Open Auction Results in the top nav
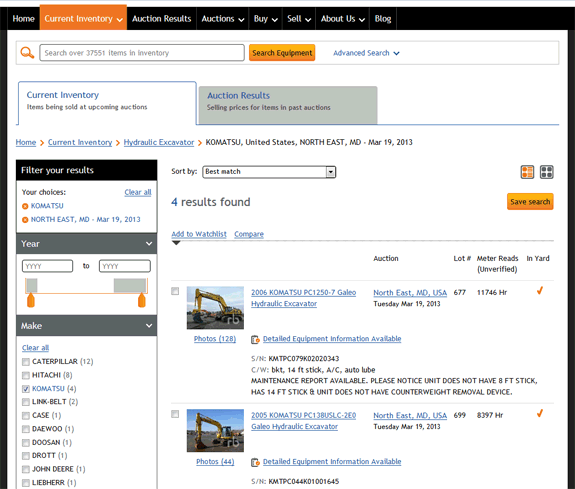 [x=162, y=19]
